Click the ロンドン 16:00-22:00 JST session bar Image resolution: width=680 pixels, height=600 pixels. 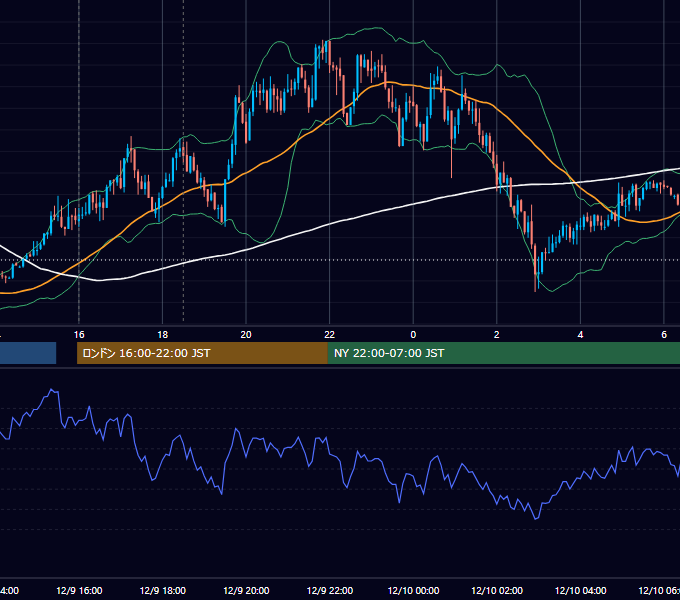pyautogui.click(x=202, y=353)
